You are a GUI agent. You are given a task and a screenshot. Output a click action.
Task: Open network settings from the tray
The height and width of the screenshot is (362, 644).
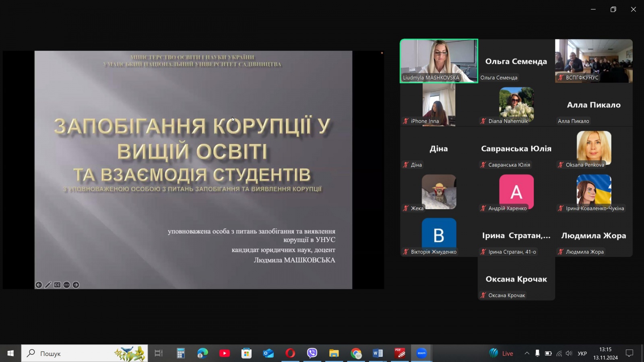point(559,353)
